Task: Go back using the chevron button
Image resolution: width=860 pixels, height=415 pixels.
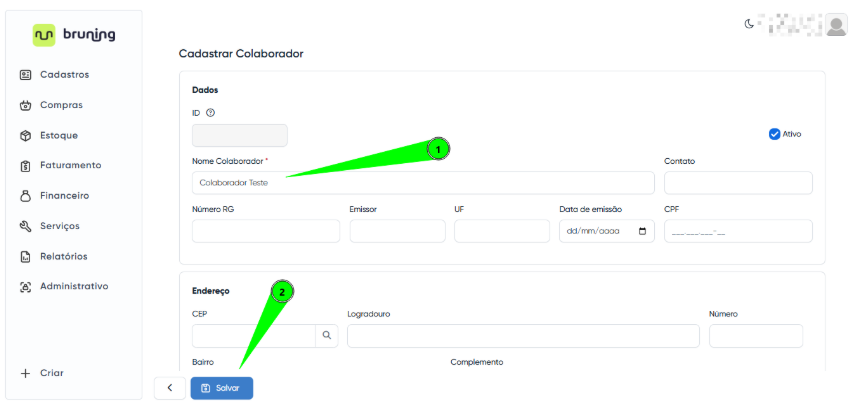Action: point(169,388)
